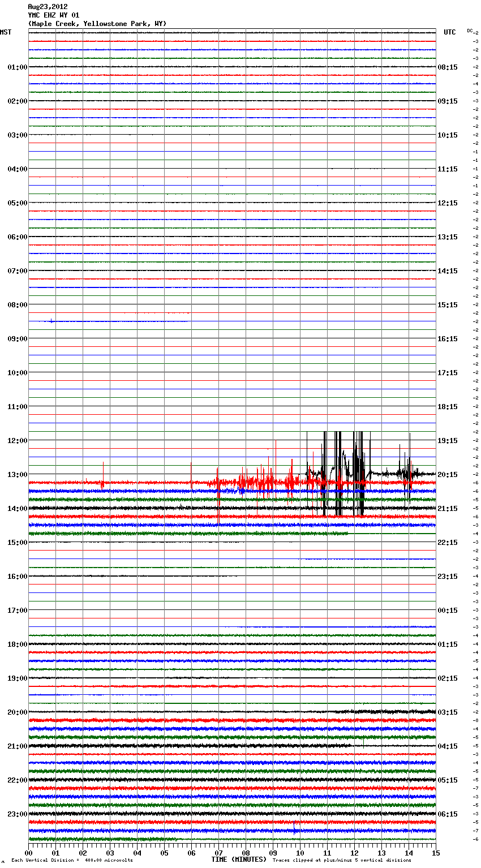Click the MST time label "19:00"
481x868 pixels.
click(17, 678)
